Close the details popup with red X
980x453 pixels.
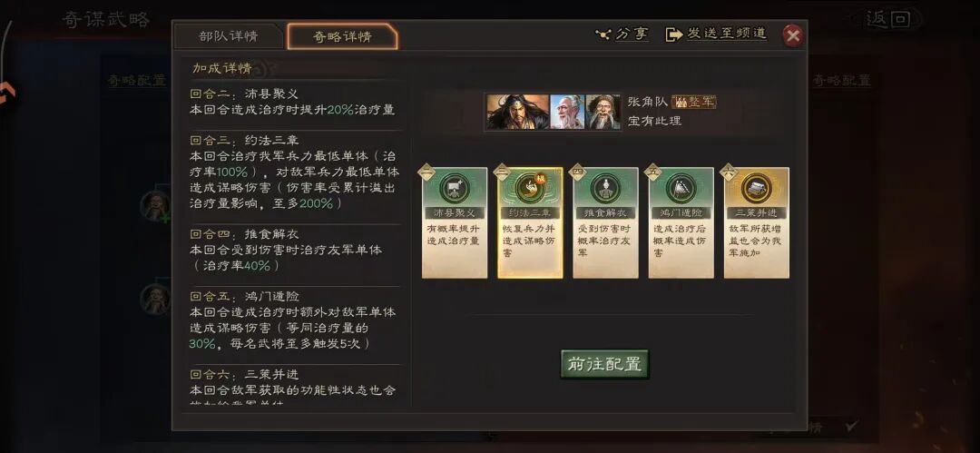[793, 35]
